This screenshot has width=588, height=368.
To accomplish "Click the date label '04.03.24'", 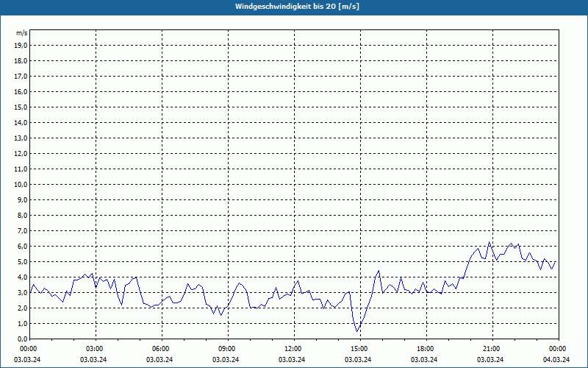I will 556,359.
